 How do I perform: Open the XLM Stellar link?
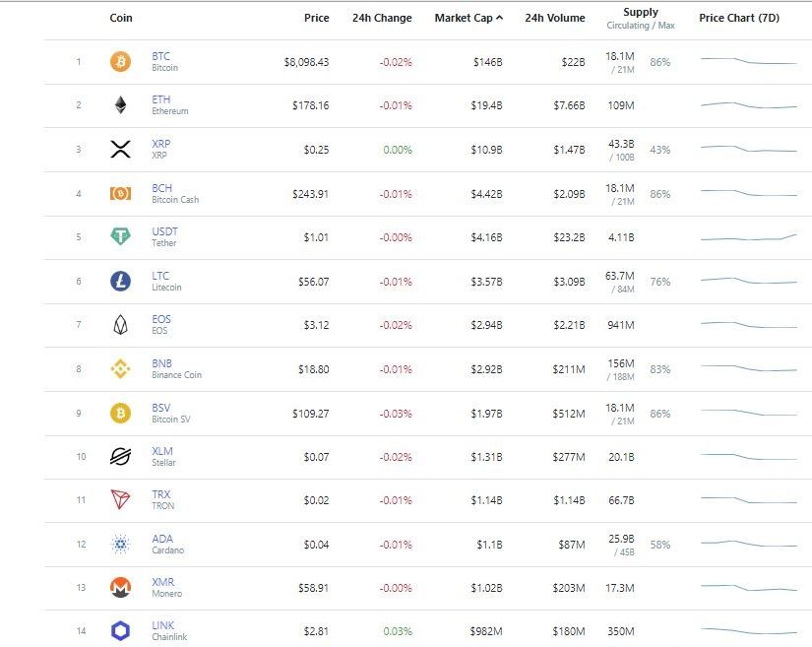[x=162, y=451]
